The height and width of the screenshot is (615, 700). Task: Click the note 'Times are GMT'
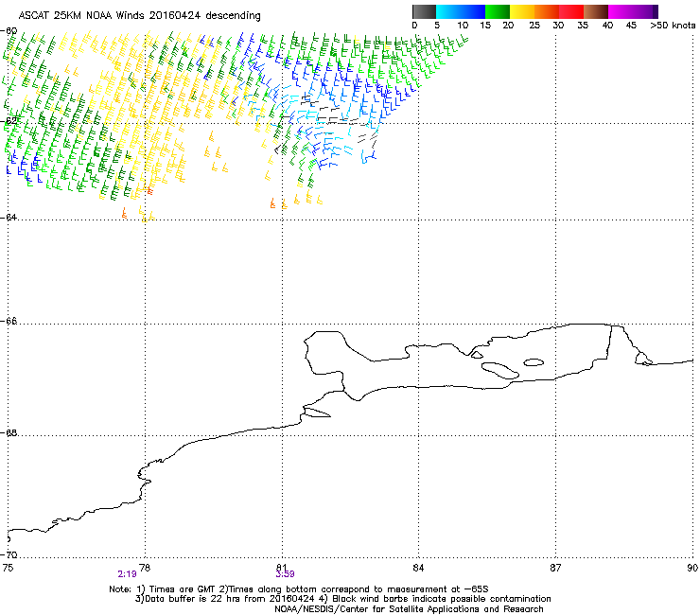[183, 589]
